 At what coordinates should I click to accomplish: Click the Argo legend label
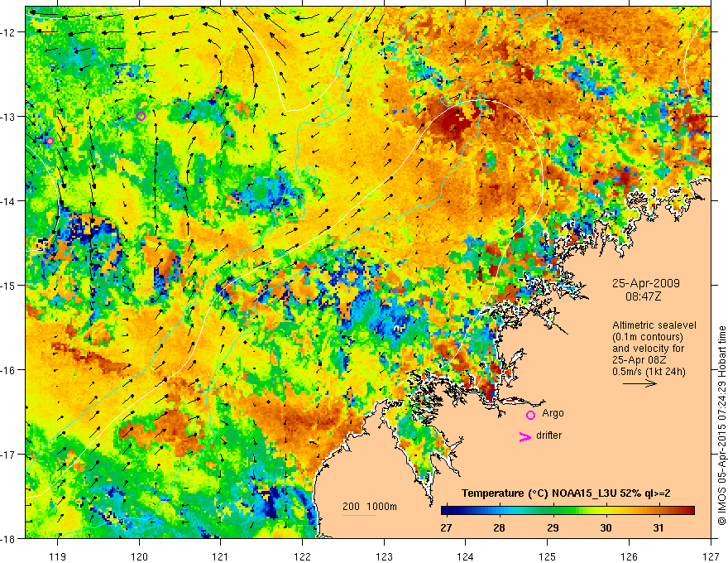click(x=553, y=413)
